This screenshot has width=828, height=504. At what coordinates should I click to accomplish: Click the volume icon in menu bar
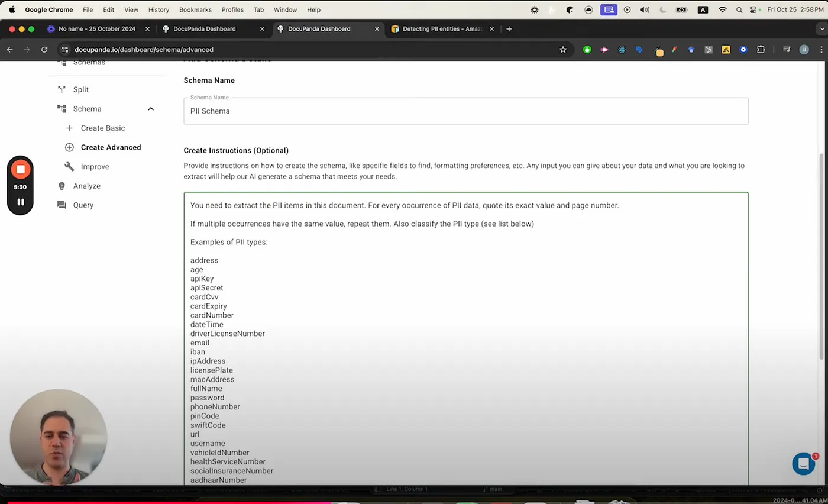click(644, 9)
